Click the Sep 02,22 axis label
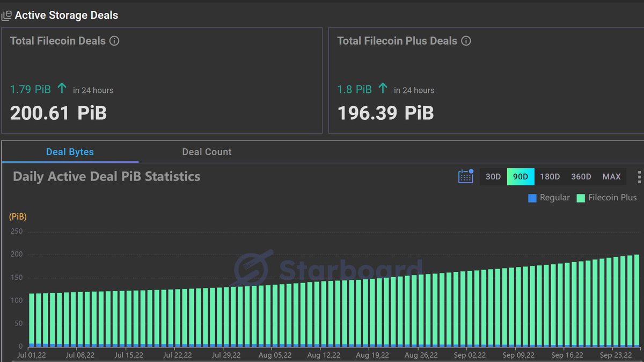This screenshot has height=362, width=644. tap(471, 355)
